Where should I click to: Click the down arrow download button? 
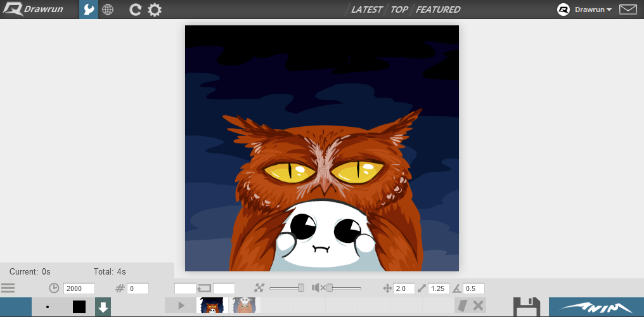[103, 307]
